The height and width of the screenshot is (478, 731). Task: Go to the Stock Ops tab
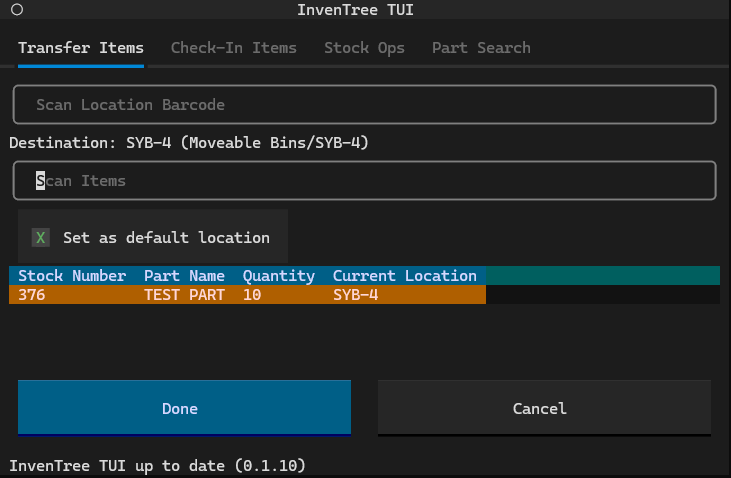coord(364,48)
